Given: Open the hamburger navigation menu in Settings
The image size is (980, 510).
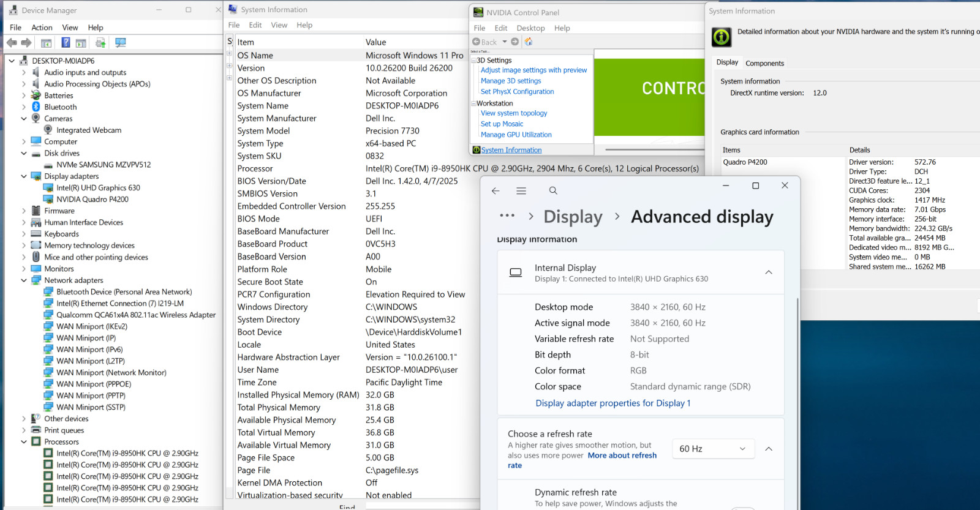Looking at the screenshot, I should pos(521,191).
